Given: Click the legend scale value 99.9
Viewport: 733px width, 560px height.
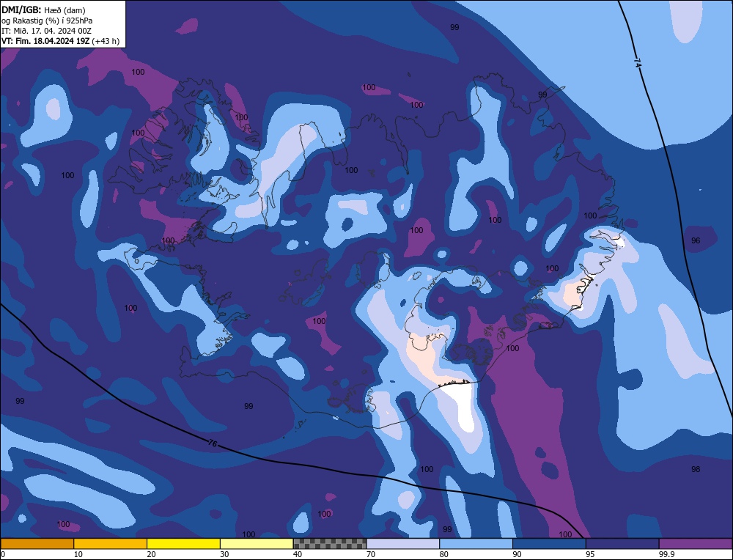Looking at the screenshot, I should [x=666, y=554].
